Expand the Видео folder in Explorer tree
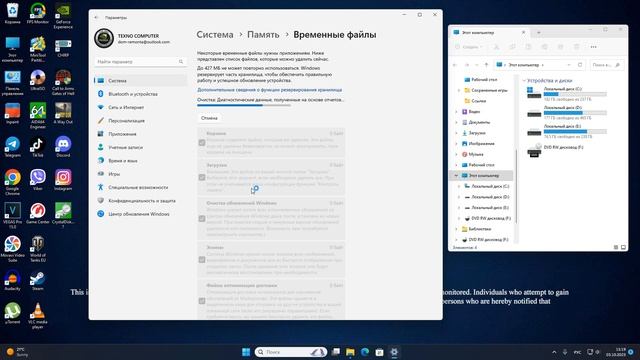The height and width of the screenshot is (360, 640). pyautogui.click(x=456, y=111)
